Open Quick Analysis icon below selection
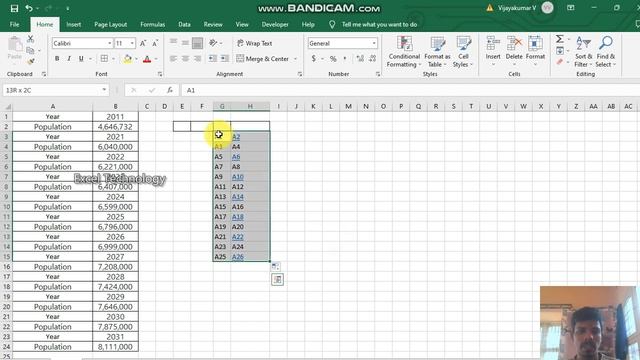This screenshot has width=640, height=360. click(278, 280)
